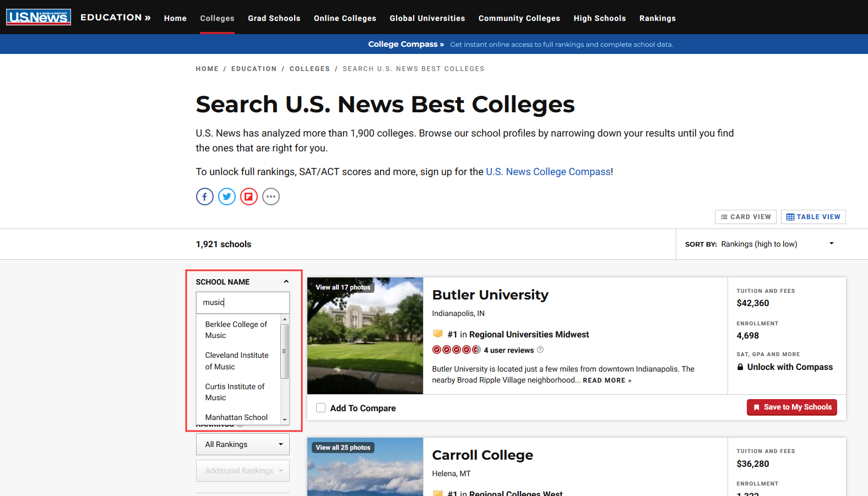The height and width of the screenshot is (496, 868).
Task: Click the Rankings info question icon
Action: coord(240,426)
